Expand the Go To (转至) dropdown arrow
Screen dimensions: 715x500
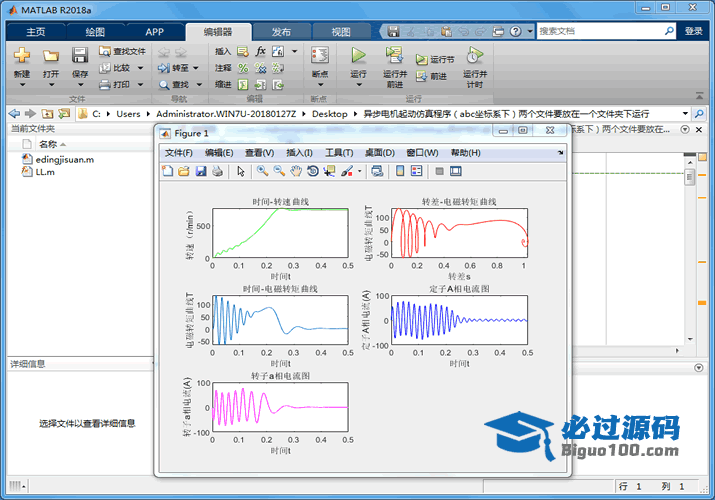196,68
